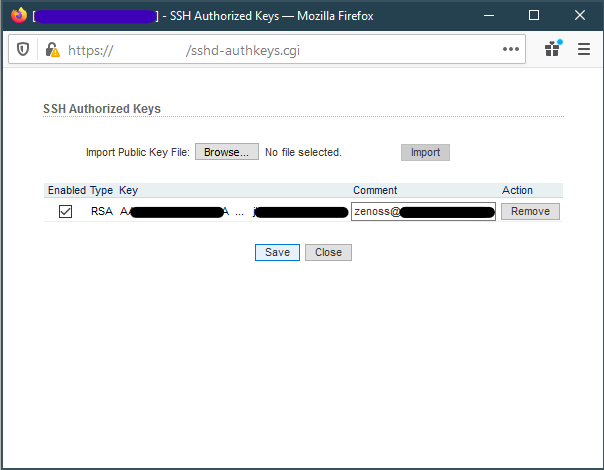604x470 pixels.
Task: Click the Action column header
Action: (x=517, y=190)
